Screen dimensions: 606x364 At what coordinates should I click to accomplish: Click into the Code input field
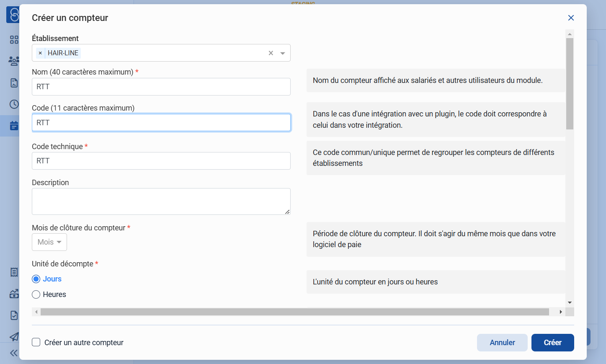[161, 123]
